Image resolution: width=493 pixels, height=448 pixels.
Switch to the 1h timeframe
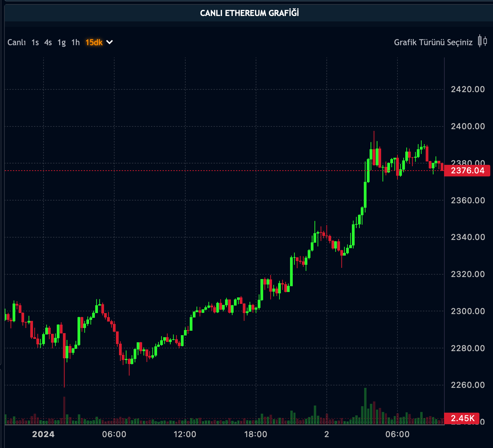[75, 42]
